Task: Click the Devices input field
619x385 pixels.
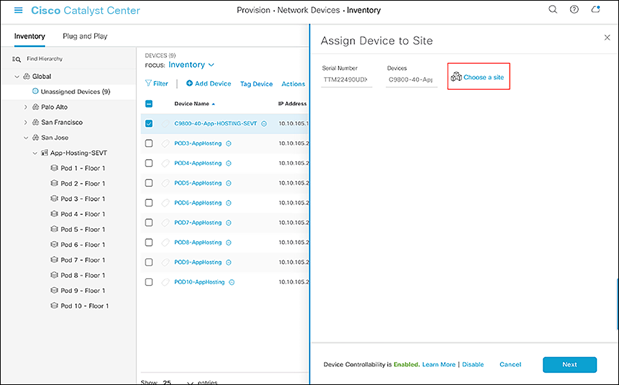Action: tap(411, 80)
